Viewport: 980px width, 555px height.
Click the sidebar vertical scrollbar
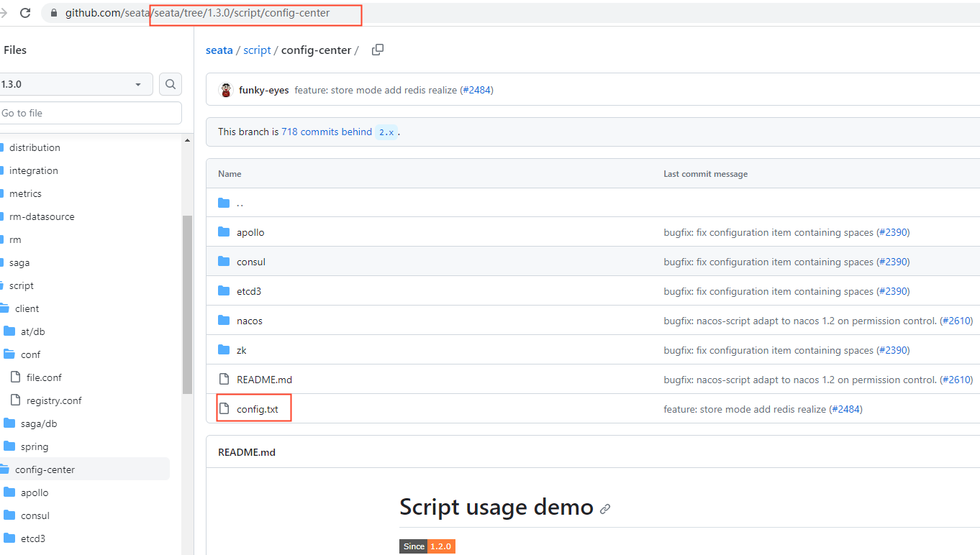pyautogui.click(x=187, y=305)
